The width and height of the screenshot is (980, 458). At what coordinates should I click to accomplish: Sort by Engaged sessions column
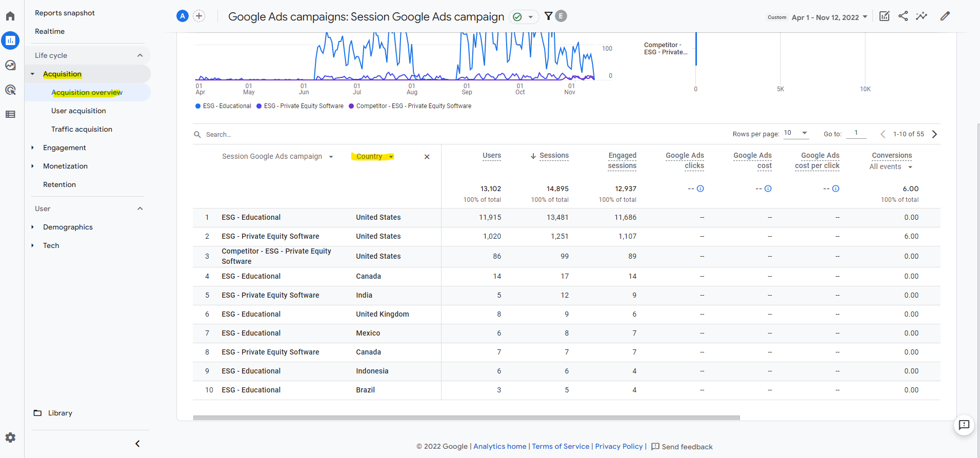[622, 160]
